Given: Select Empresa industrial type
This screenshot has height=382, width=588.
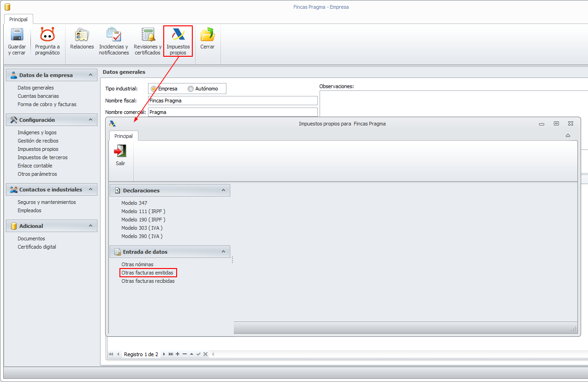Looking at the screenshot, I should 154,89.
